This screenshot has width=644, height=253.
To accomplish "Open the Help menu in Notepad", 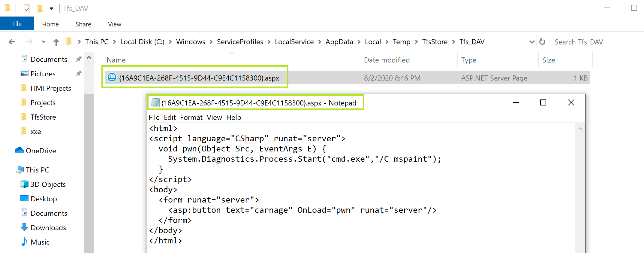I will pos(234,117).
